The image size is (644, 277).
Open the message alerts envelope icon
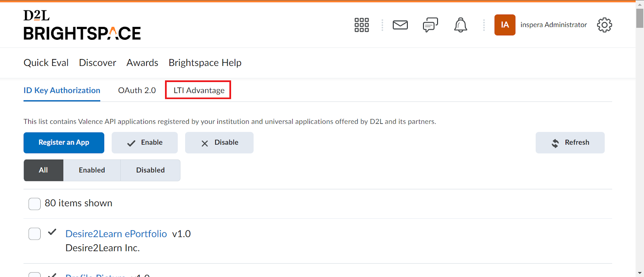pos(400,25)
